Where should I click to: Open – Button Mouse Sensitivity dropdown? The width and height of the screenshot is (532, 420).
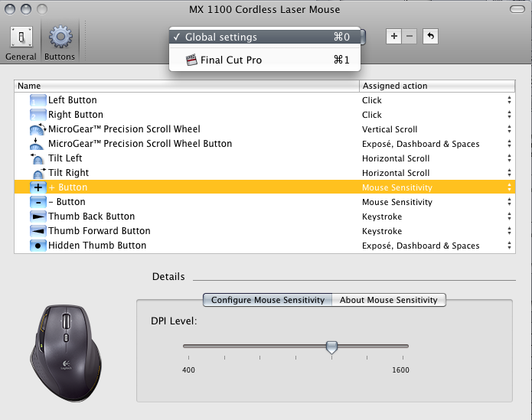click(509, 202)
